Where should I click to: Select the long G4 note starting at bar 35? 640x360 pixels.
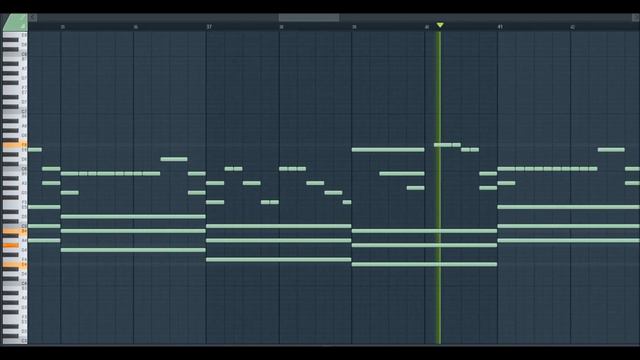(x=133, y=250)
